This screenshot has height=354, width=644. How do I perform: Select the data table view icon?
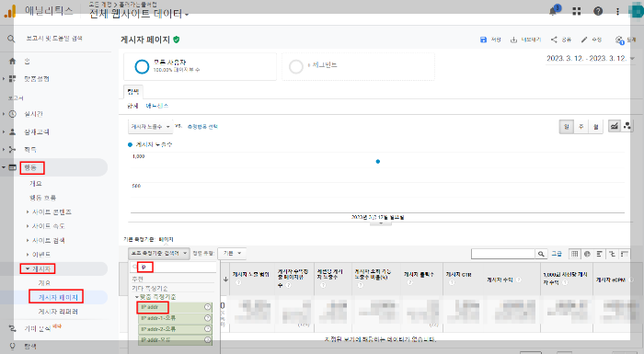575,254
